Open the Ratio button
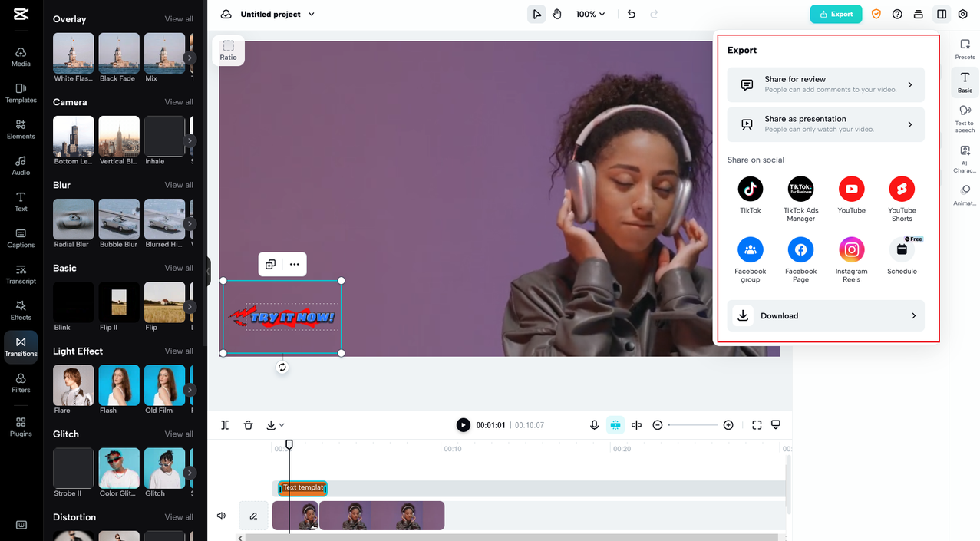This screenshot has width=980, height=541. pyautogui.click(x=228, y=51)
